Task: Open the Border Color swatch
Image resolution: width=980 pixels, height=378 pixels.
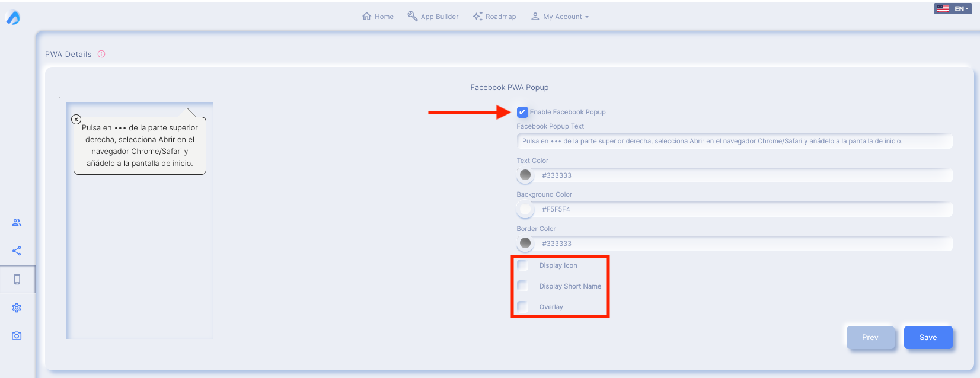Action: (x=525, y=243)
